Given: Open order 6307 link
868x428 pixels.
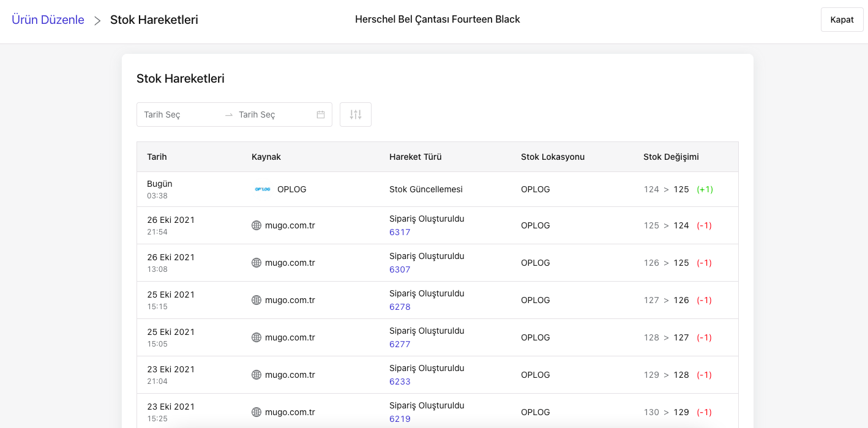Looking at the screenshot, I should 400,269.
